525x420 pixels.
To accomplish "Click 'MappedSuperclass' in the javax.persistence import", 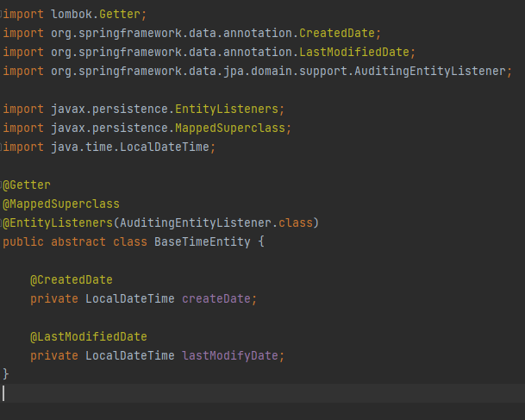I will coord(229,128).
